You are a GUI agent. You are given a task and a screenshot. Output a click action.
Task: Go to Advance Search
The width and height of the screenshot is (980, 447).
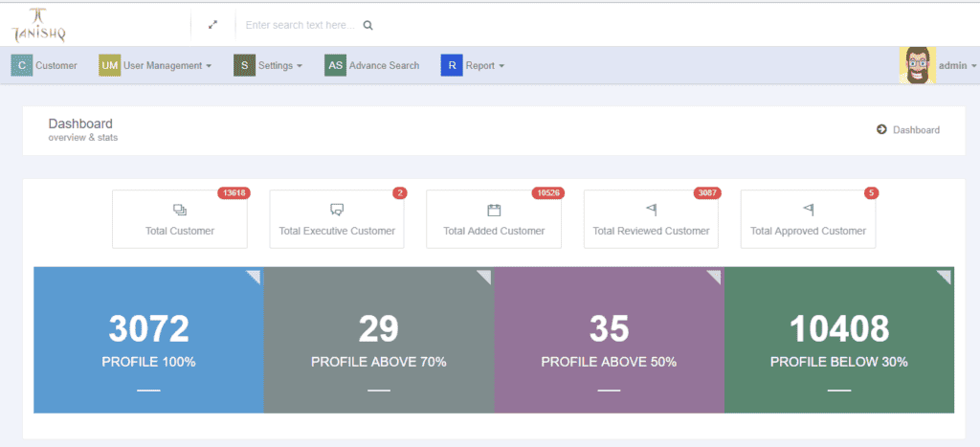click(372, 65)
